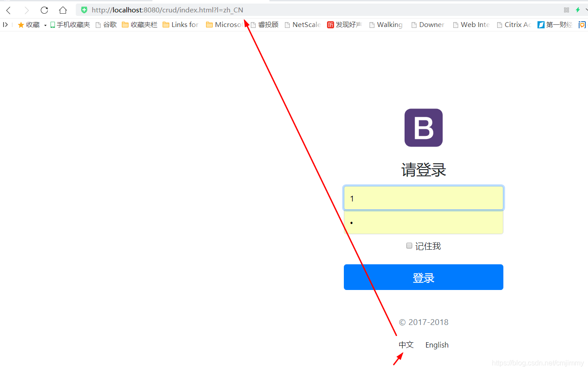Open the 睿投顾 bookmark

click(x=265, y=25)
